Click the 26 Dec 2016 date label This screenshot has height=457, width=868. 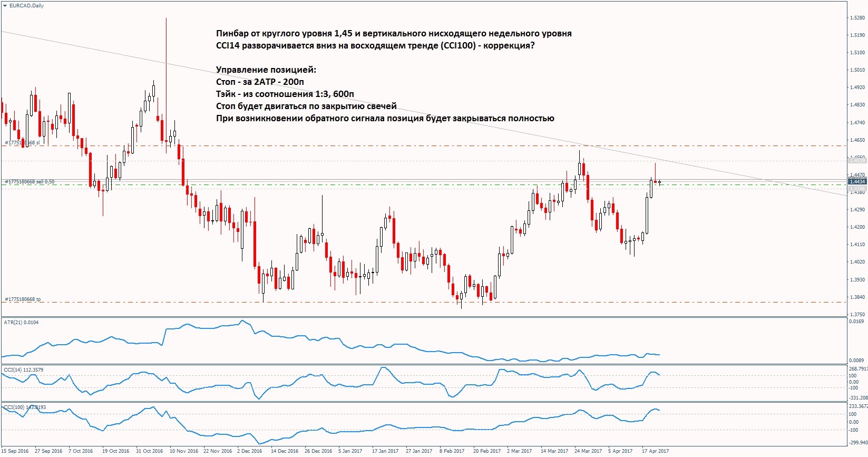coord(318,451)
